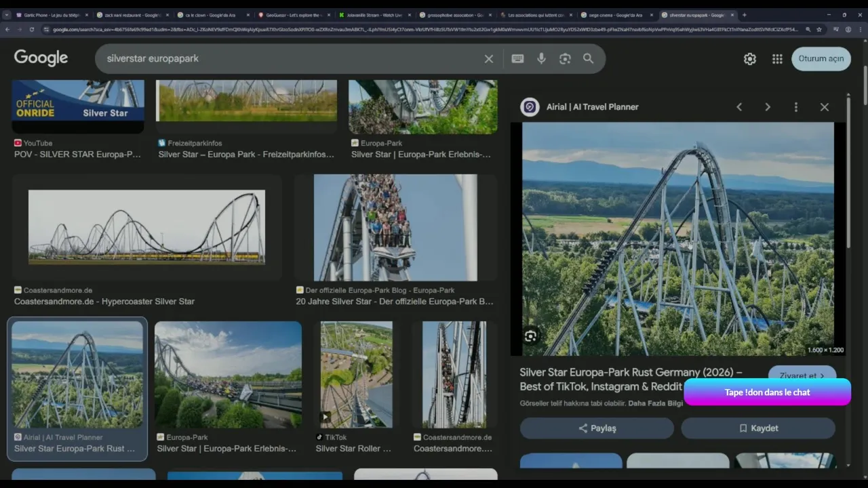Open the Coastersandmore.de Hypercoaster Silver Star image

point(146,228)
